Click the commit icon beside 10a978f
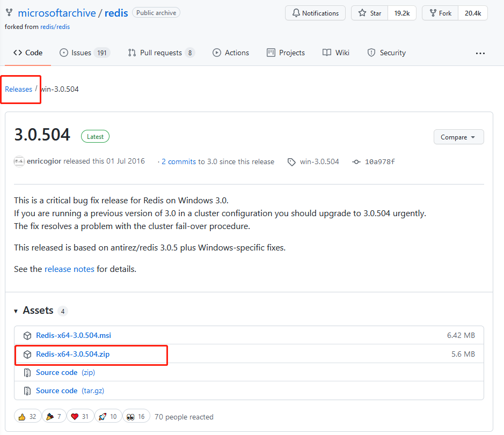The height and width of the screenshot is (435, 504). (x=356, y=162)
